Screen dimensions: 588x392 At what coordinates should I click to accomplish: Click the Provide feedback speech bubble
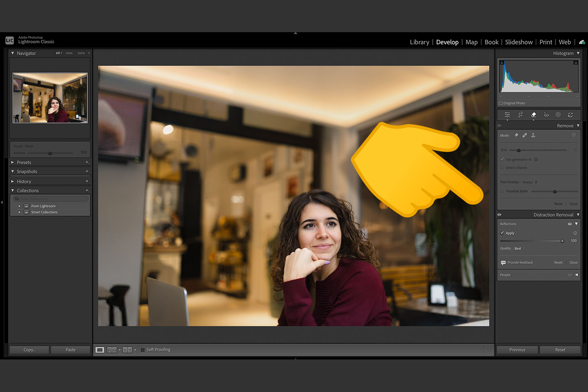pos(503,263)
